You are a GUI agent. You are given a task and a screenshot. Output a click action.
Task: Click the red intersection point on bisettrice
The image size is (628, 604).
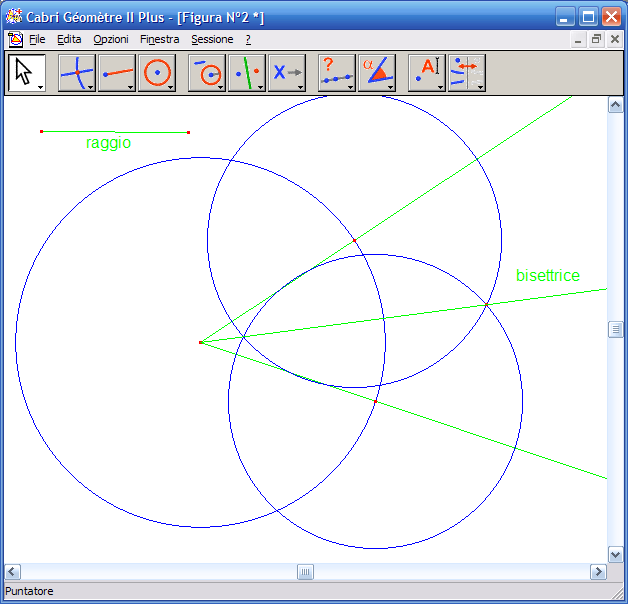[x=487, y=305]
